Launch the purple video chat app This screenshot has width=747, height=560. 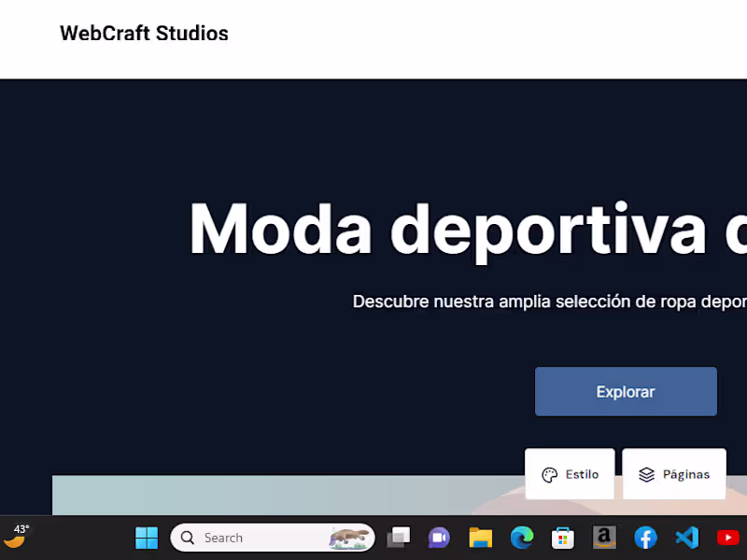click(x=439, y=538)
